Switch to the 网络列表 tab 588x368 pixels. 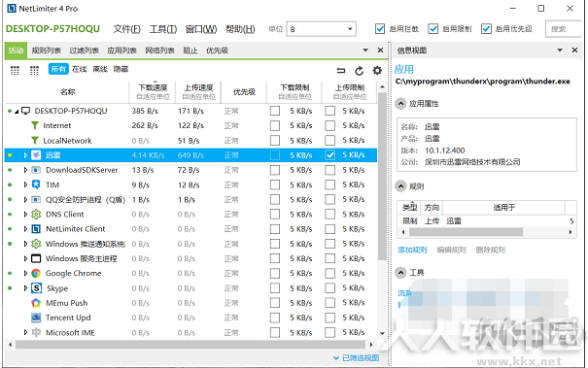tap(160, 50)
